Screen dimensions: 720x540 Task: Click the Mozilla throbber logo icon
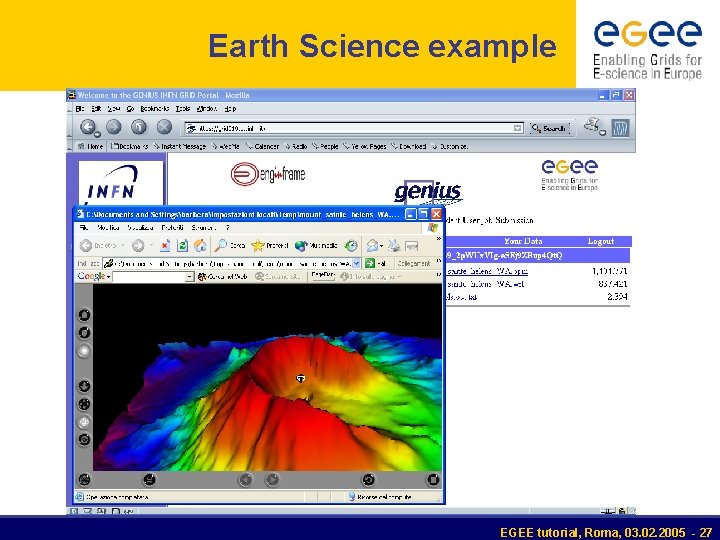(620, 128)
